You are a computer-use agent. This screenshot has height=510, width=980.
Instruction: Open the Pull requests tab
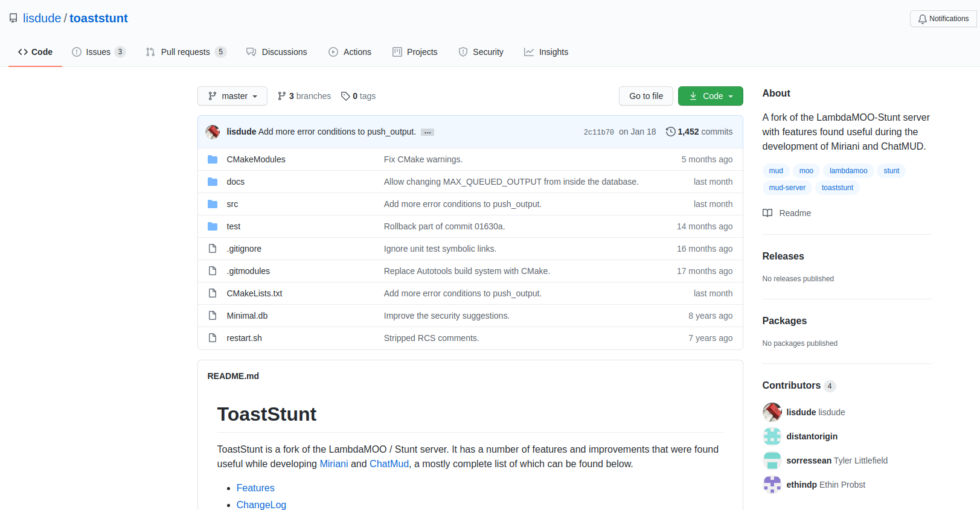click(x=186, y=52)
